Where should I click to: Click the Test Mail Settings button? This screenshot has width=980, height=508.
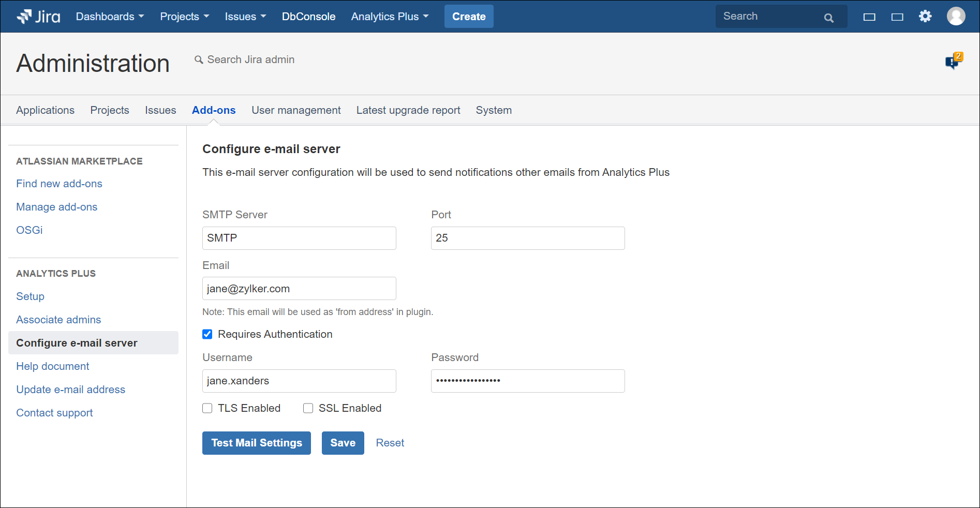tap(257, 443)
